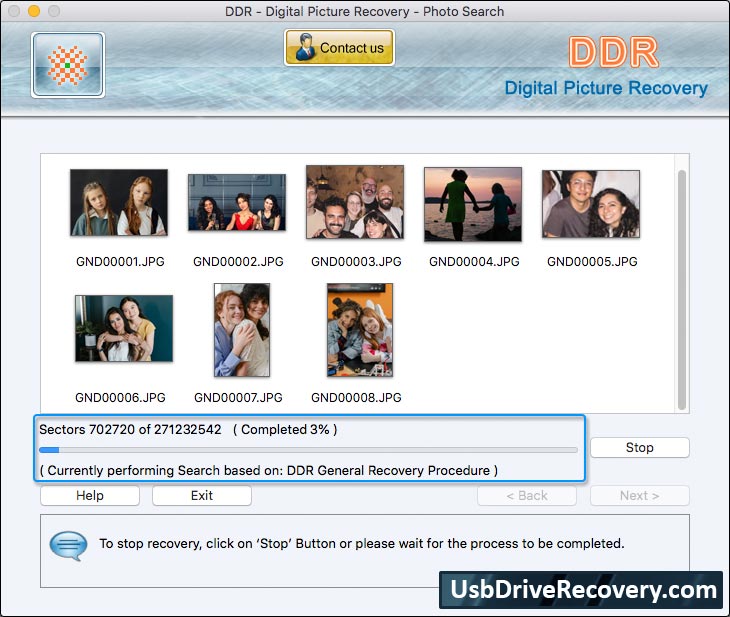The image size is (730, 617).
Task: Click the Completed 3% status text
Action: [x=285, y=429]
